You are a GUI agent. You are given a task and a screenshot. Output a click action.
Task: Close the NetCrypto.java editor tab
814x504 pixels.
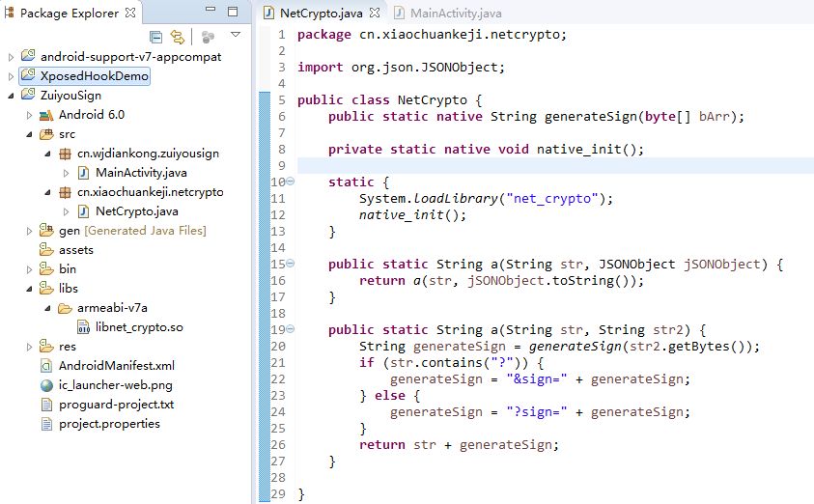click(375, 13)
